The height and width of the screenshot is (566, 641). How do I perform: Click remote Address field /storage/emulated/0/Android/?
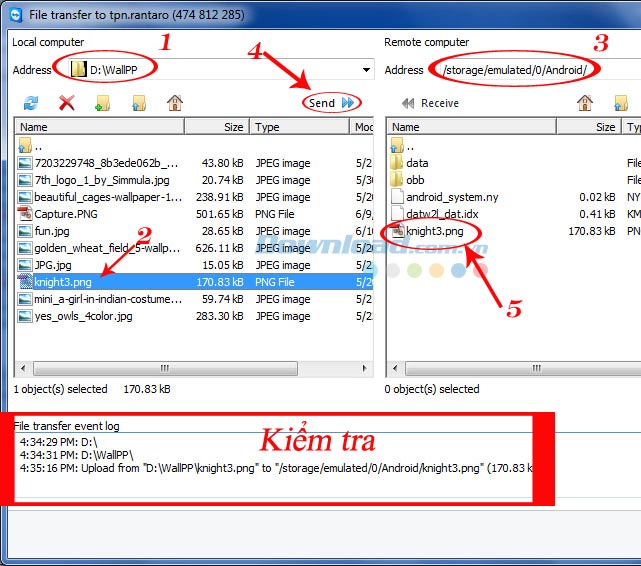point(539,70)
